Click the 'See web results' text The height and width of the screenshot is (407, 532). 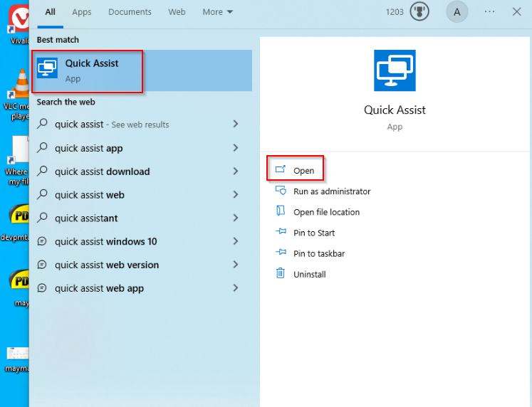point(140,125)
